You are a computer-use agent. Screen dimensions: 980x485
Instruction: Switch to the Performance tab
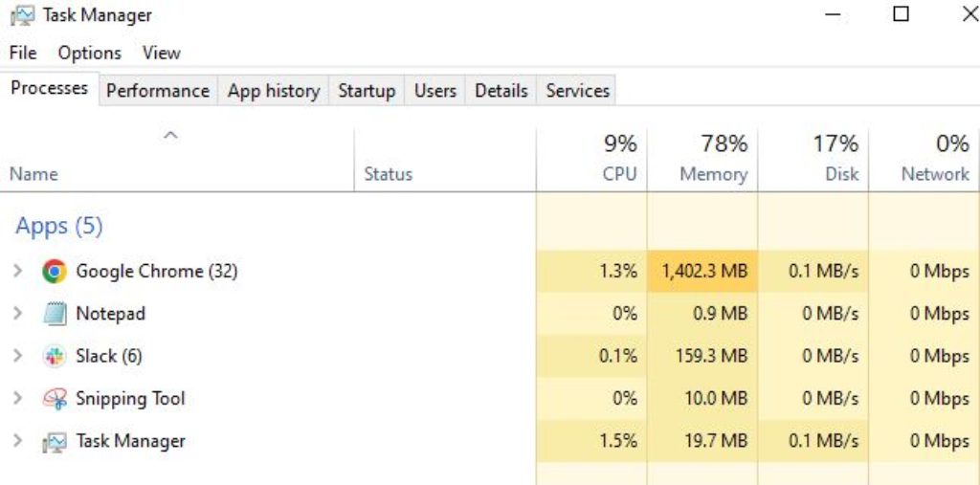157,91
